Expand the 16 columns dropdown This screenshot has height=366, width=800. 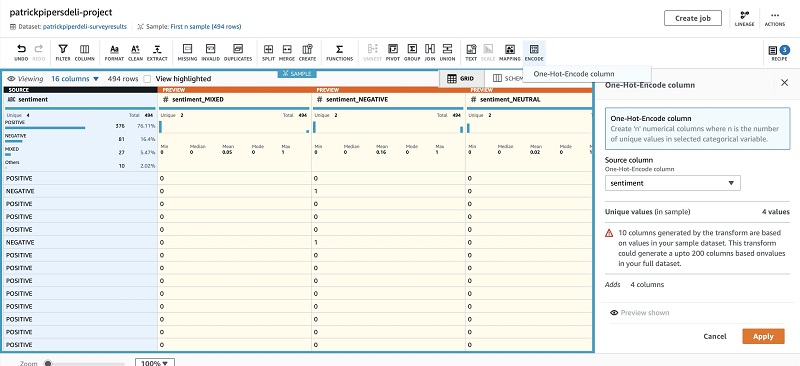click(75, 79)
